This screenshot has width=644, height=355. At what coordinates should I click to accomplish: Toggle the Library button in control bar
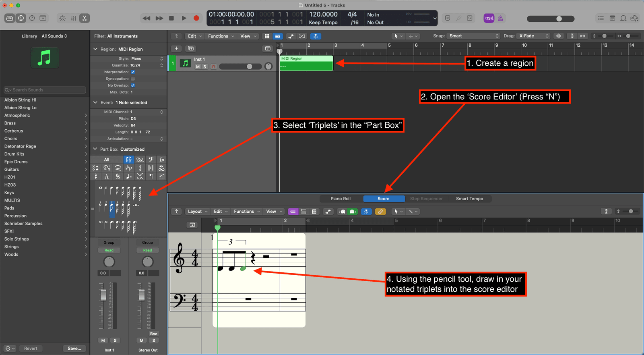coord(10,18)
